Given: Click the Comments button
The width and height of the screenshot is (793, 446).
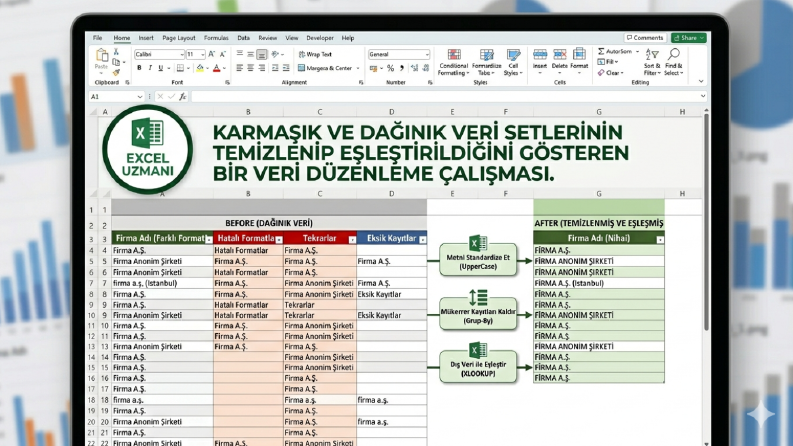Looking at the screenshot, I should (x=645, y=38).
